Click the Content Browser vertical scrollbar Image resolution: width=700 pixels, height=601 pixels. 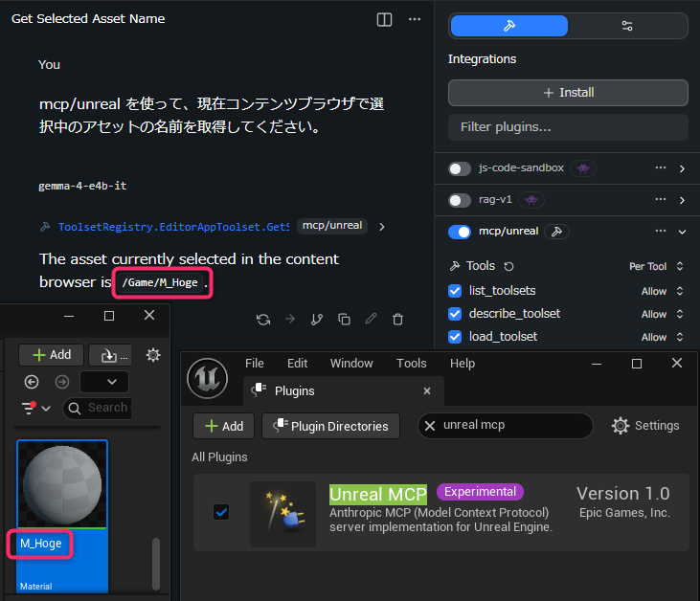click(x=156, y=564)
